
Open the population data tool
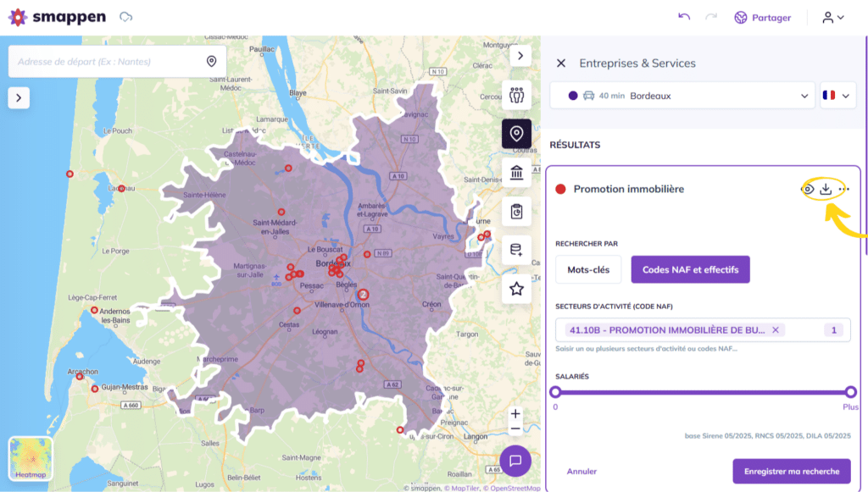(516, 95)
